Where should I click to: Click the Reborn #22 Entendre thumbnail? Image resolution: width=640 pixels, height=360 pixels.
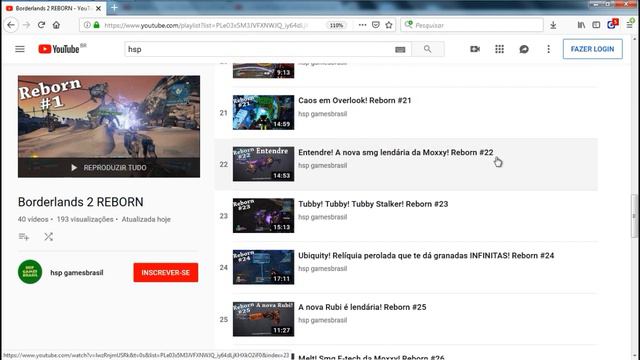click(263, 164)
